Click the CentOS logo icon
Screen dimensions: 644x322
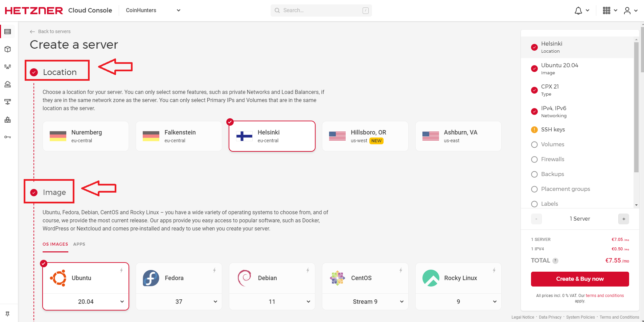[x=337, y=278]
